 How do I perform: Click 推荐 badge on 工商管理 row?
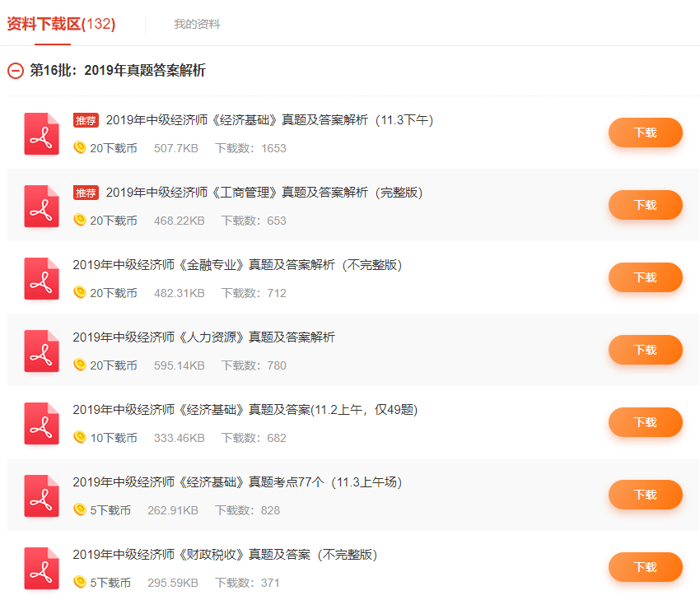[x=86, y=193]
